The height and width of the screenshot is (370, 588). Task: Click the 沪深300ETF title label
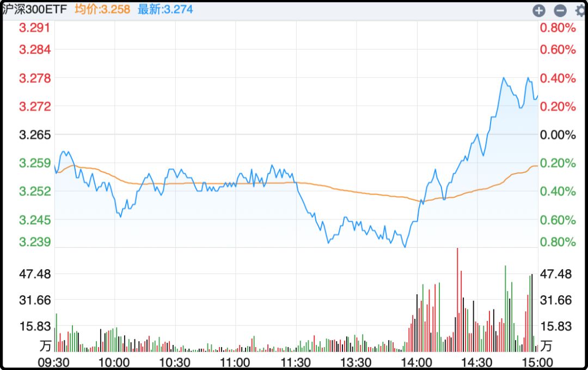(34, 9)
